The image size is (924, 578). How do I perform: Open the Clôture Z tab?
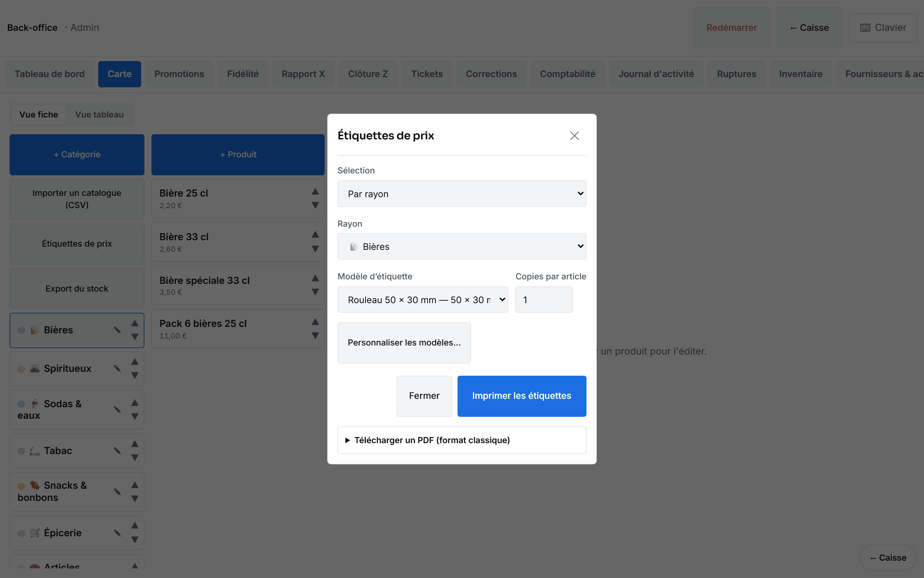[368, 74]
